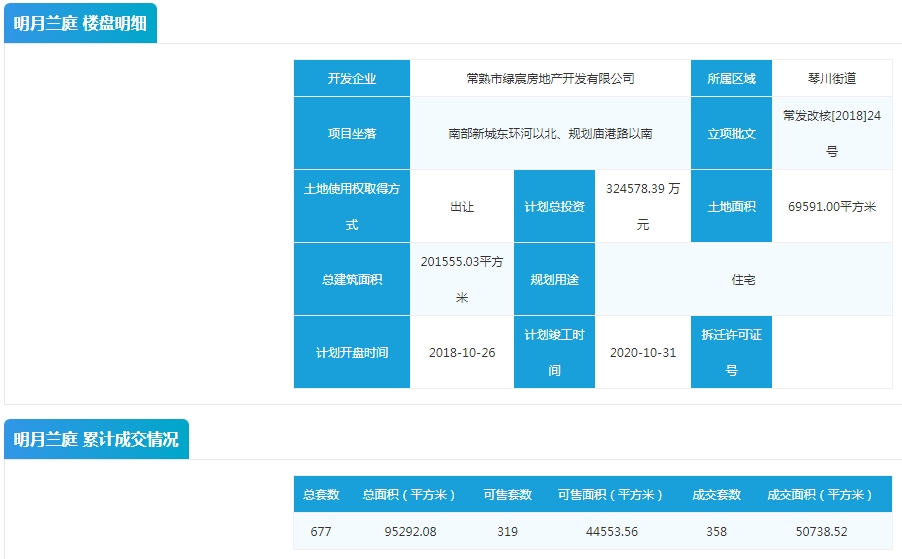Click the planned completion date 2020-10-31

click(x=643, y=352)
